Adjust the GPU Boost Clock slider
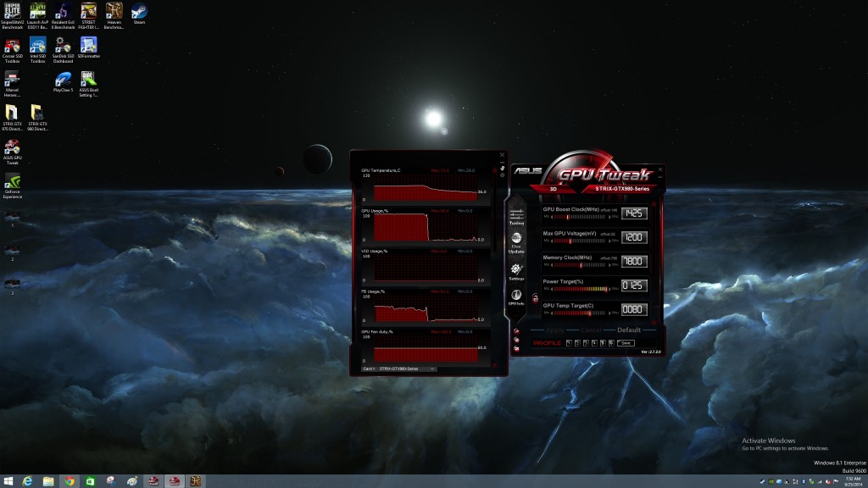The width and height of the screenshot is (868, 488). 580,217
